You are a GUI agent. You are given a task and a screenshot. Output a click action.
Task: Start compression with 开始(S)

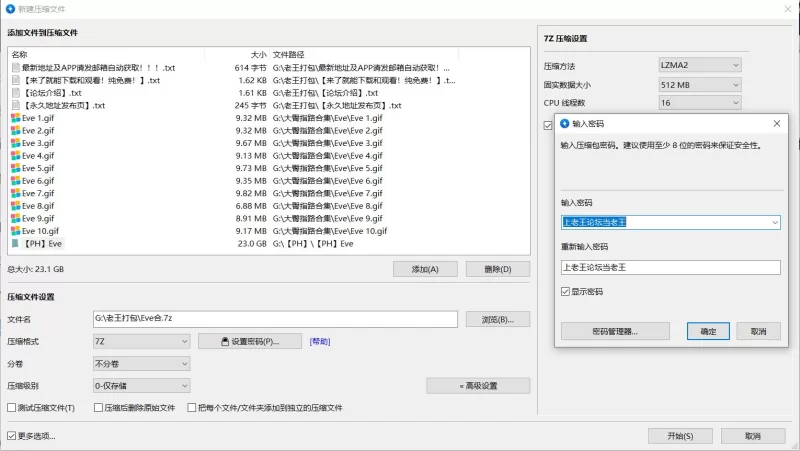(680, 436)
